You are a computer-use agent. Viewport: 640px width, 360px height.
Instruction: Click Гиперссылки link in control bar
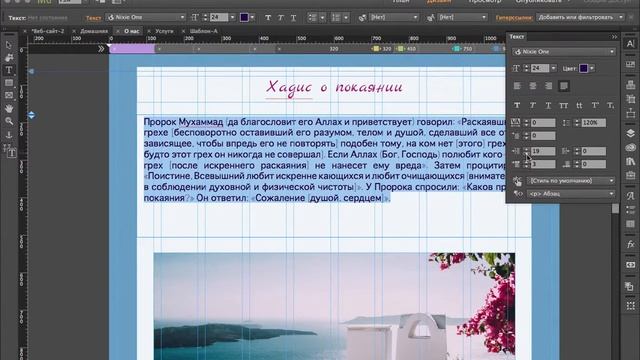[514, 18]
